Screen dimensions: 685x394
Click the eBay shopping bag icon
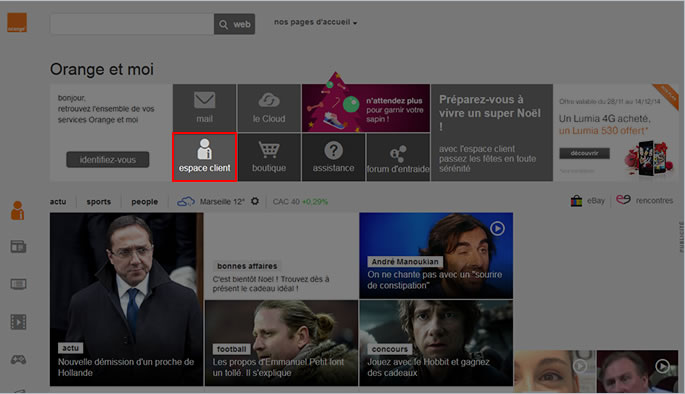(x=576, y=200)
